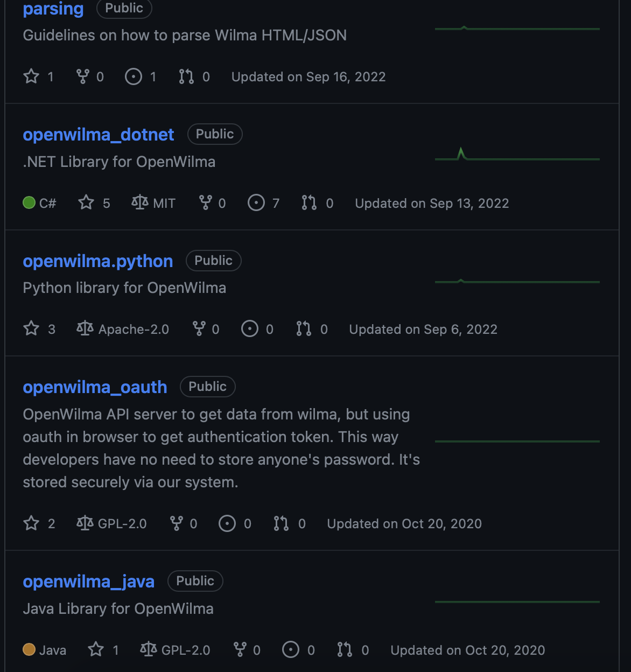View openwilma_dotnet commit activity graph
The width and height of the screenshot is (631, 672).
coord(517,156)
